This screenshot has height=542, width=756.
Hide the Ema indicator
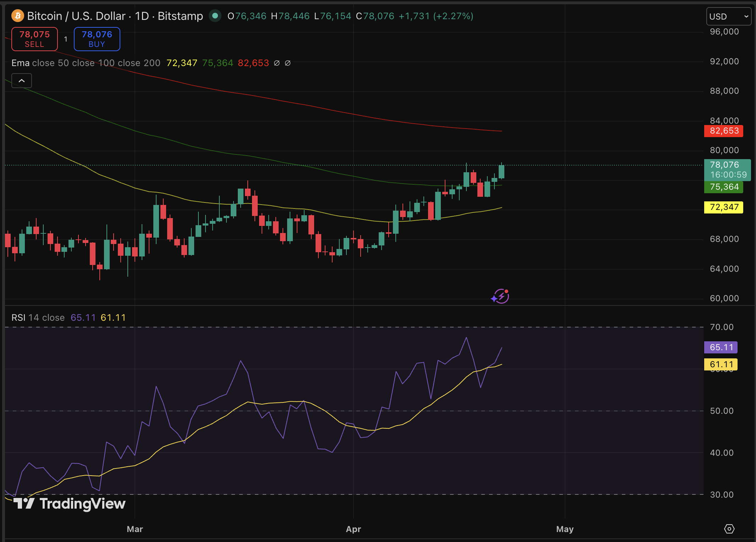20,63
